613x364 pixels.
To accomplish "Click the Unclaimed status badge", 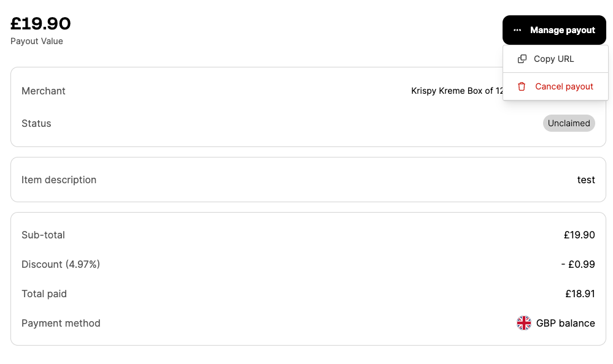I will point(569,123).
